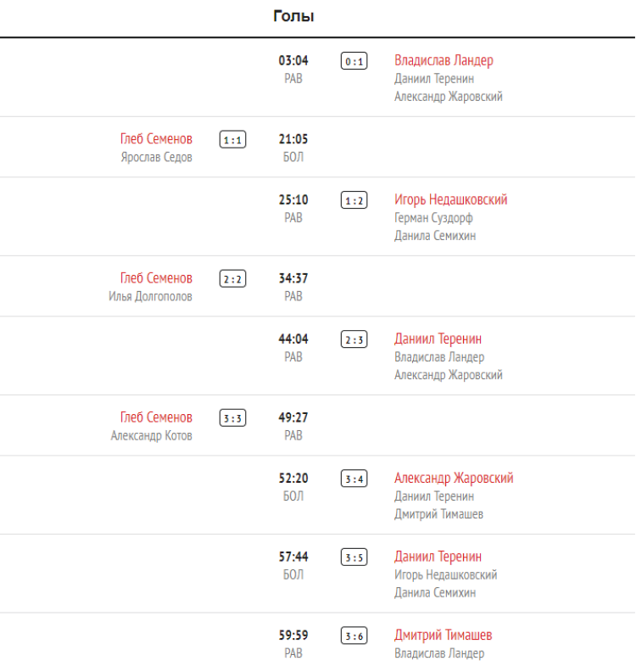Open scorer Александр Жаровский on the 3:4 goal

[x=454, y=479]
